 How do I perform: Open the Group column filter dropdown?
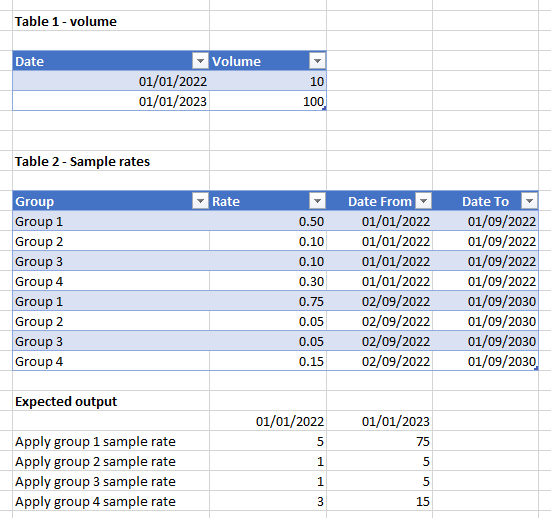[200, 201]
